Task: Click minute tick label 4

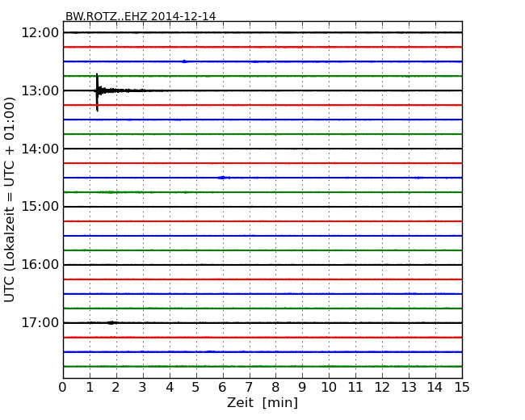Action: click(170, 388)
